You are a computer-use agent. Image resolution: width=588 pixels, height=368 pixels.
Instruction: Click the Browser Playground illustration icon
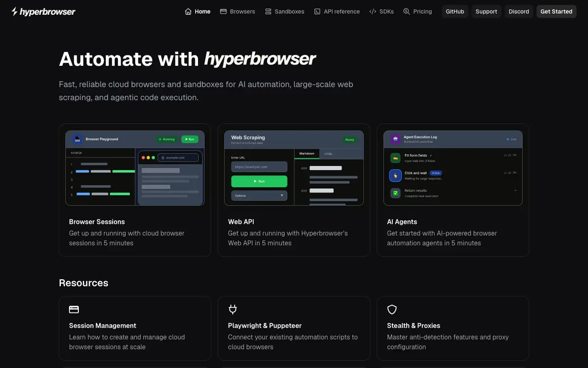click(77, 139)
